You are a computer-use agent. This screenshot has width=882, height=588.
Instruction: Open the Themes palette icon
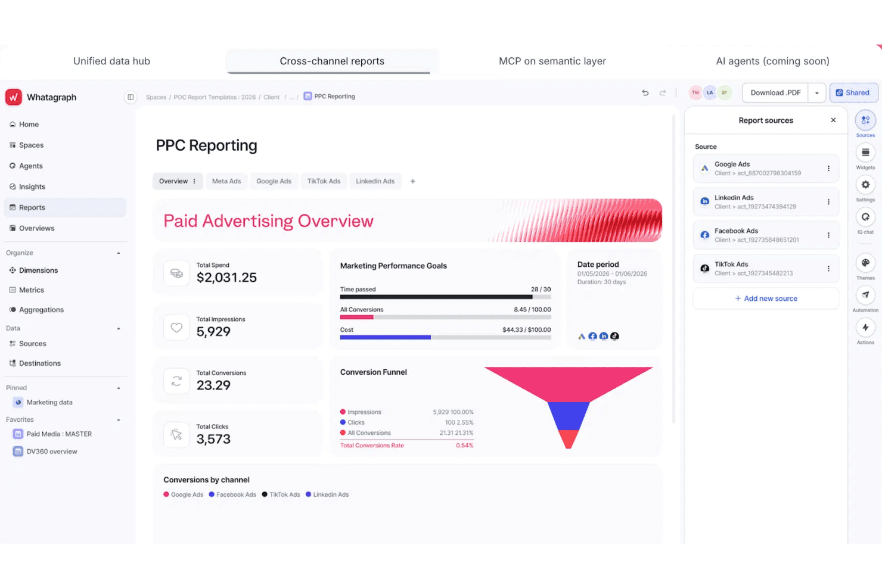point(865,263)
